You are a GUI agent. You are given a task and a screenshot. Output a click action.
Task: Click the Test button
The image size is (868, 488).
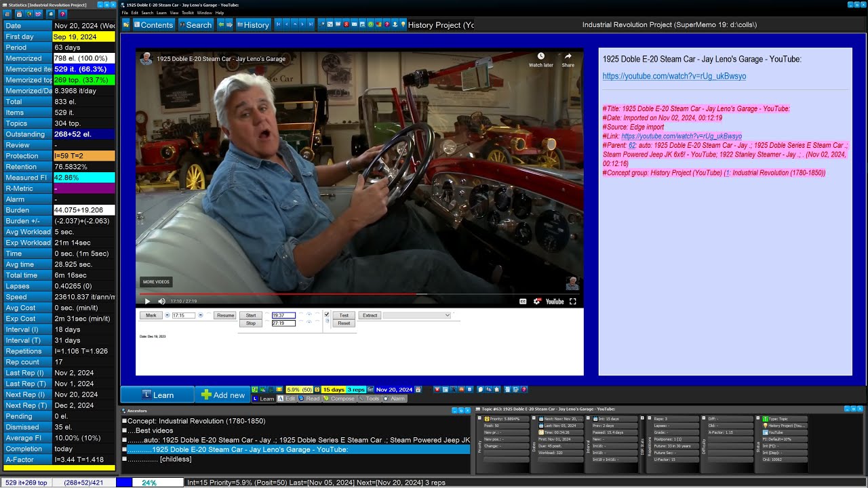(x=344, y=315)
